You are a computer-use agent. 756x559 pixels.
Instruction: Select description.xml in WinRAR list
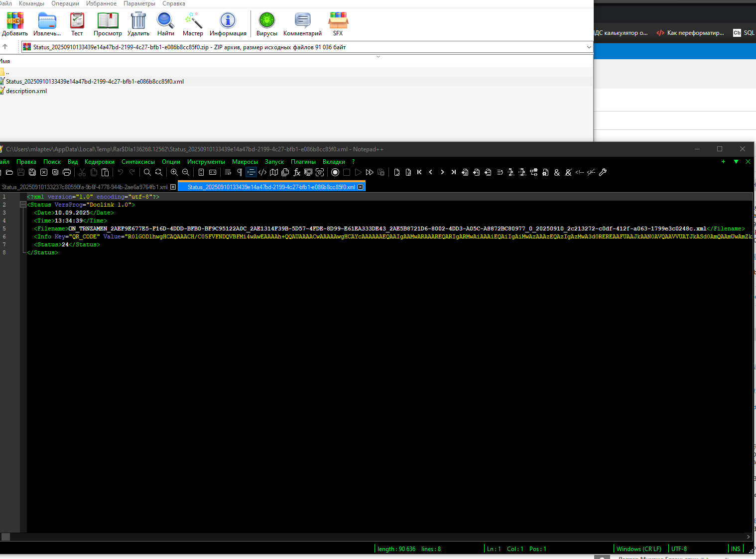(26, 91)
